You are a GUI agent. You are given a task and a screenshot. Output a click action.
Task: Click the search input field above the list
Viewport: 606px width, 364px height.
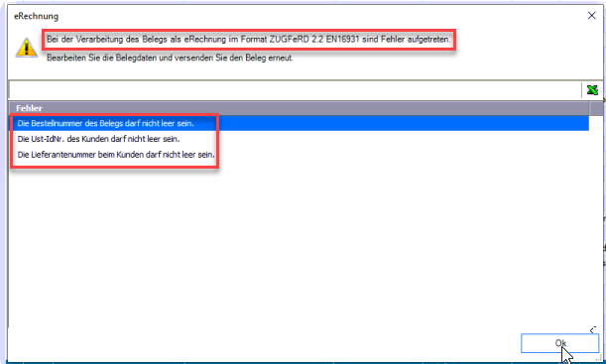pyautogui.click(x=295, y=90)
